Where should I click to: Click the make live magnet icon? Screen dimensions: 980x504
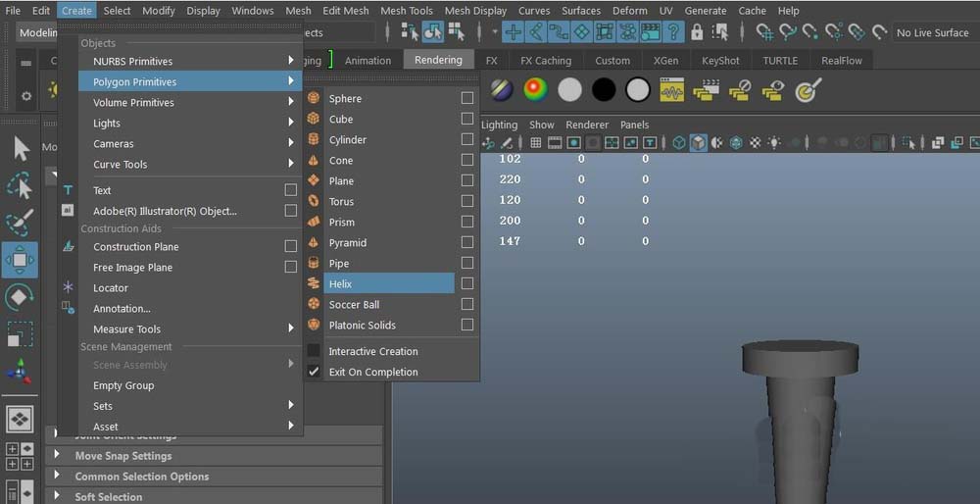(879, 32)
